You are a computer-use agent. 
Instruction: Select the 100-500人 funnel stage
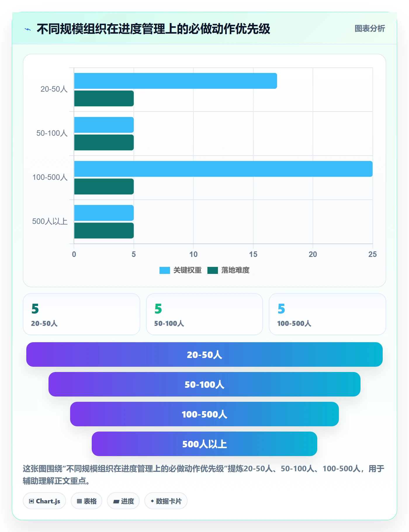coord(204,414)
